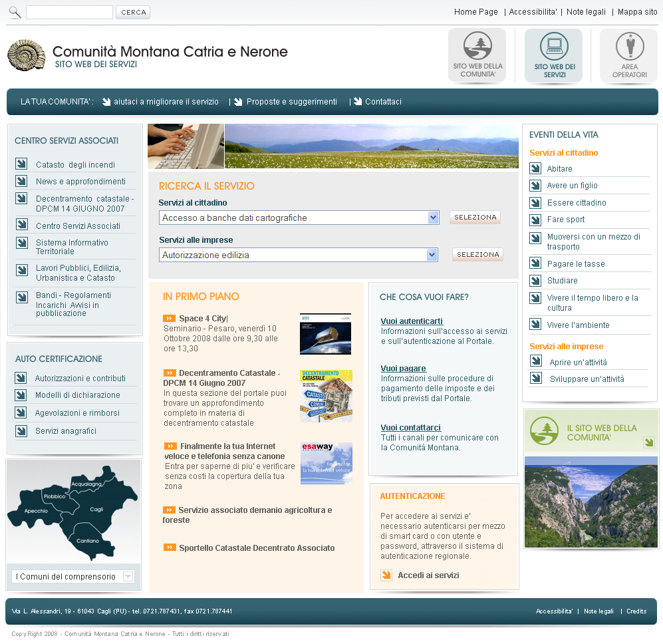This screenshot has height=644, width=663.
Task: Open the Vuoi contattarci link
Action: point(410,427)
